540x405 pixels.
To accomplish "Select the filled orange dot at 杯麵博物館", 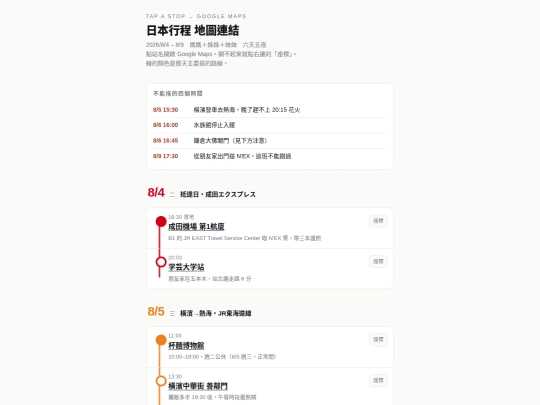I will click(161, 340).
